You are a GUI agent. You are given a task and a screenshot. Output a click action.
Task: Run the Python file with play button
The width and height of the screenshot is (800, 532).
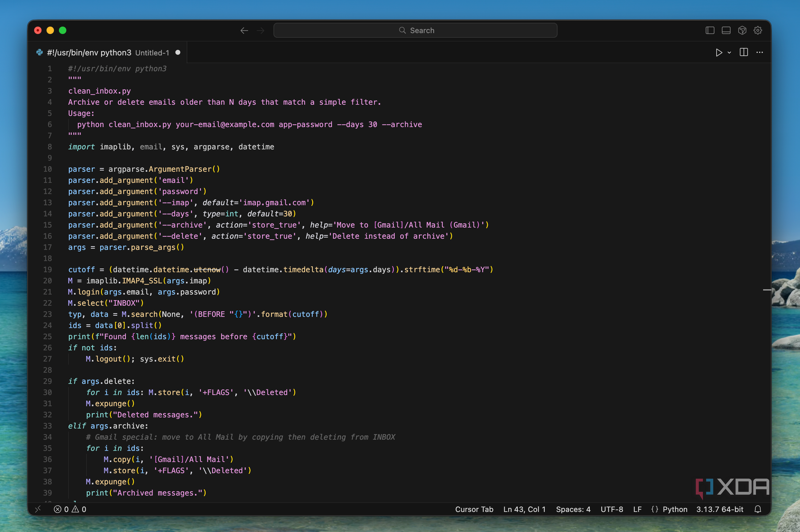pos(719,52)
